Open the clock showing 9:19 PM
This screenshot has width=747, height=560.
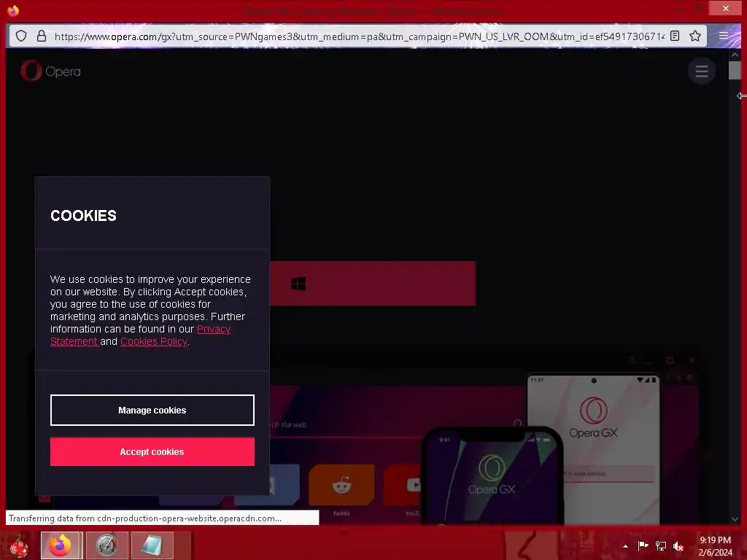[x=715, y=546]
